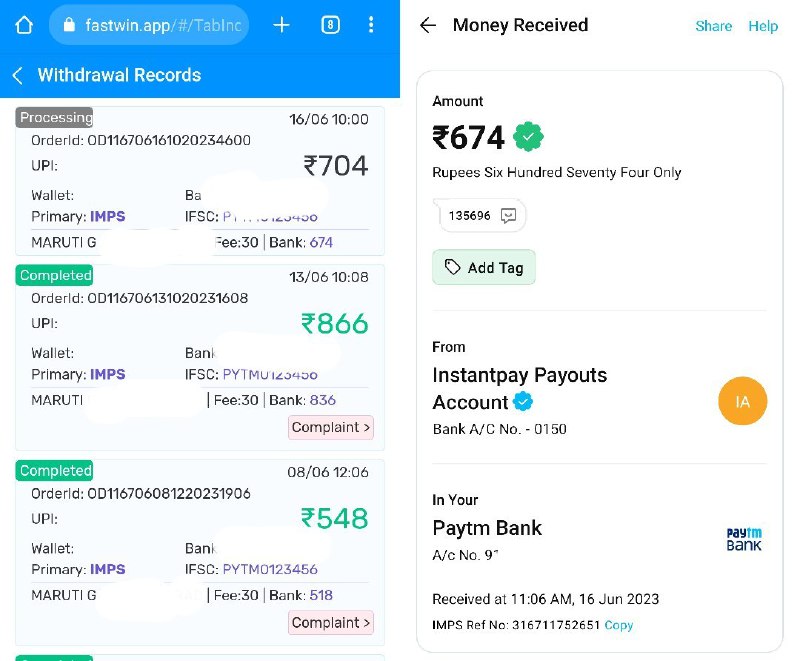Select the Processing ₹704 withdrawal record
Viewport: 800px width, 661px height.
[x=199, y=181]
